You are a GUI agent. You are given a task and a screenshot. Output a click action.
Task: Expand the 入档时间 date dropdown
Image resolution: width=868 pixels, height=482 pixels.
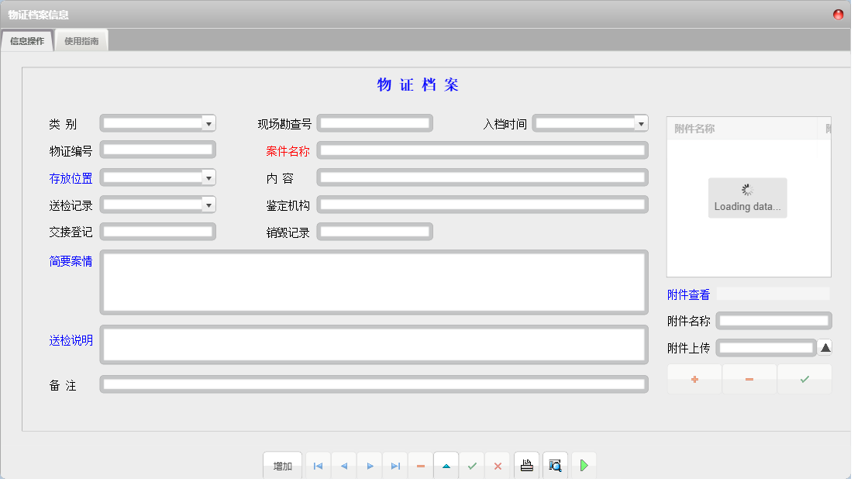point(640,122)
